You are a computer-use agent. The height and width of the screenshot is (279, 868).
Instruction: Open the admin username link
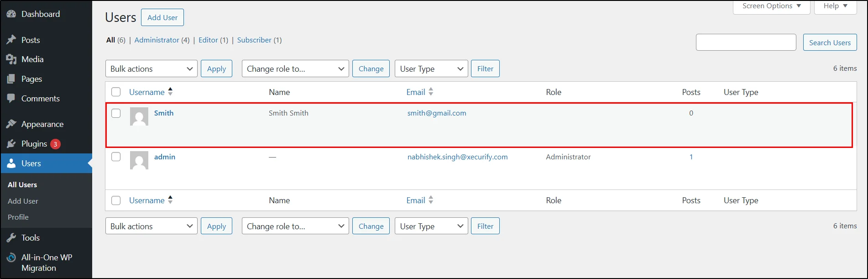coord(165,157)
